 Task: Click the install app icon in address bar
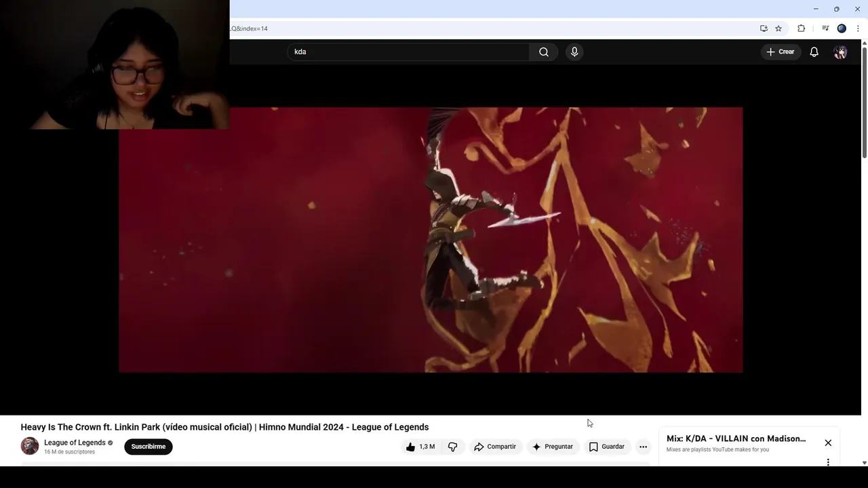764,28
